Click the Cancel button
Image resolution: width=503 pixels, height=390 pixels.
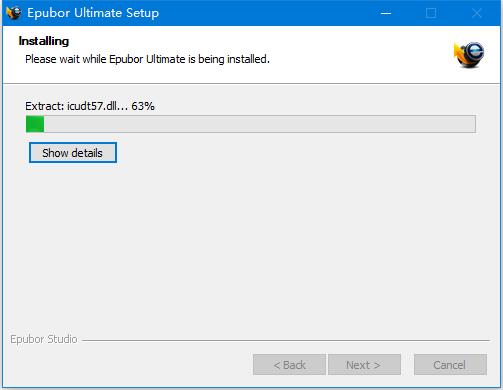click(x=450, y=365)
